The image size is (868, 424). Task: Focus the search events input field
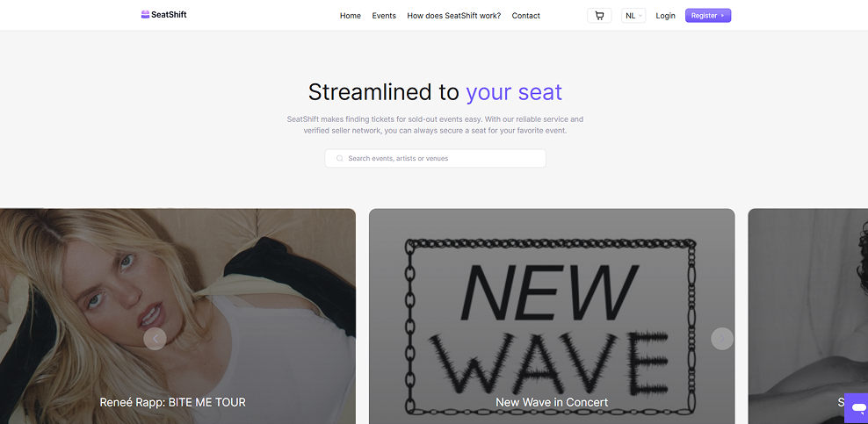435,158
